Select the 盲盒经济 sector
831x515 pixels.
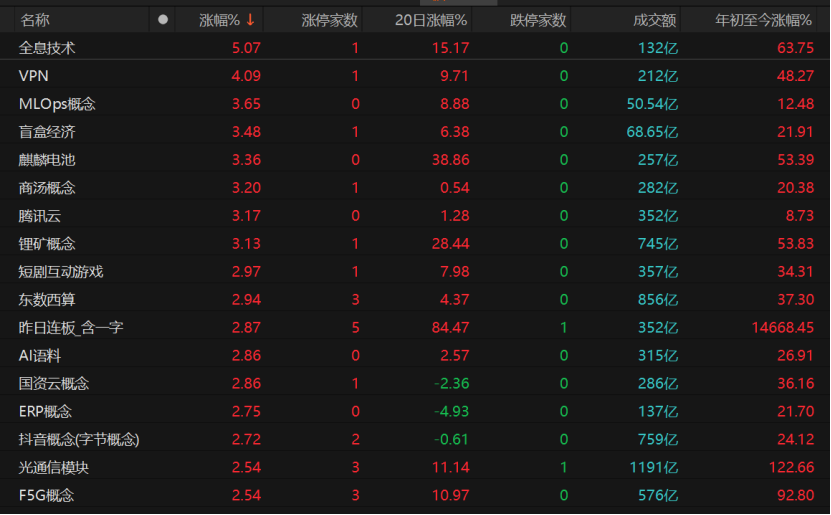point(416,132)
